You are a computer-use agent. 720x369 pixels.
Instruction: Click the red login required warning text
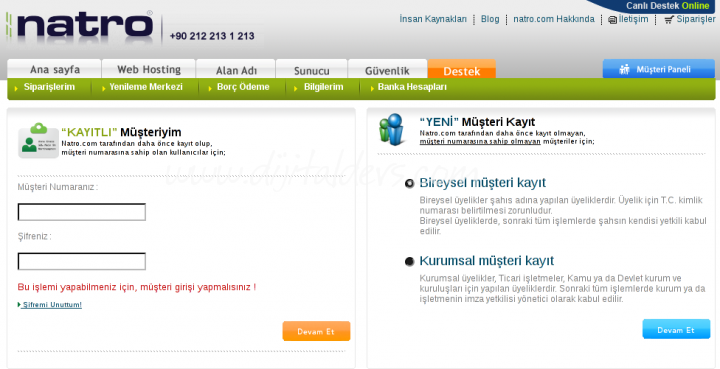coord(137,287)
